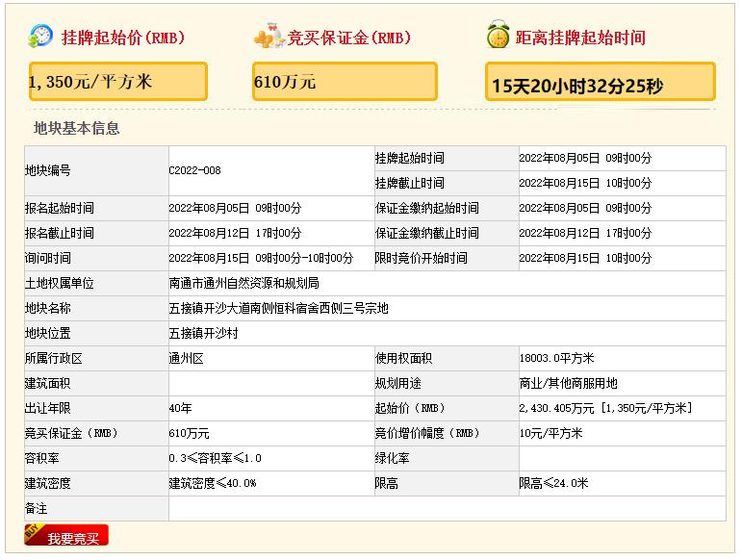Screen dimensions: 742x560
Task: Click the BUY tag on bid button
Action: [32, 533]
